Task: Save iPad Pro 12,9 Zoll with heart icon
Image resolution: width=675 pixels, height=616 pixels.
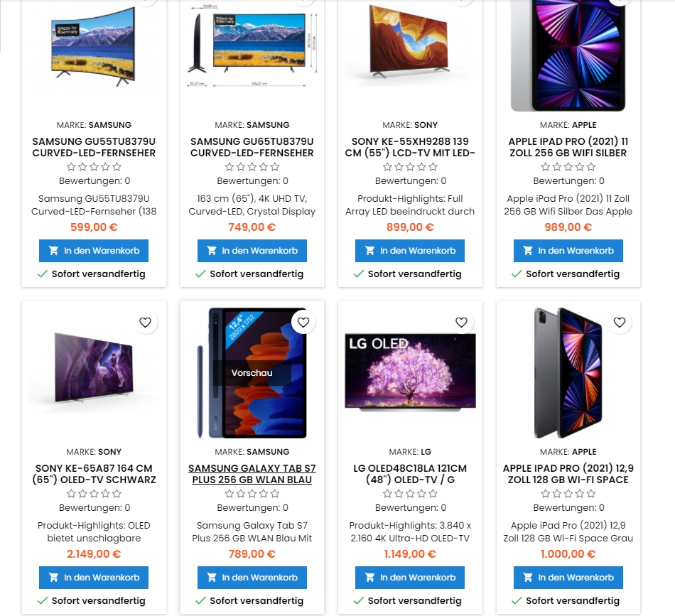Action: coord(620,323)
